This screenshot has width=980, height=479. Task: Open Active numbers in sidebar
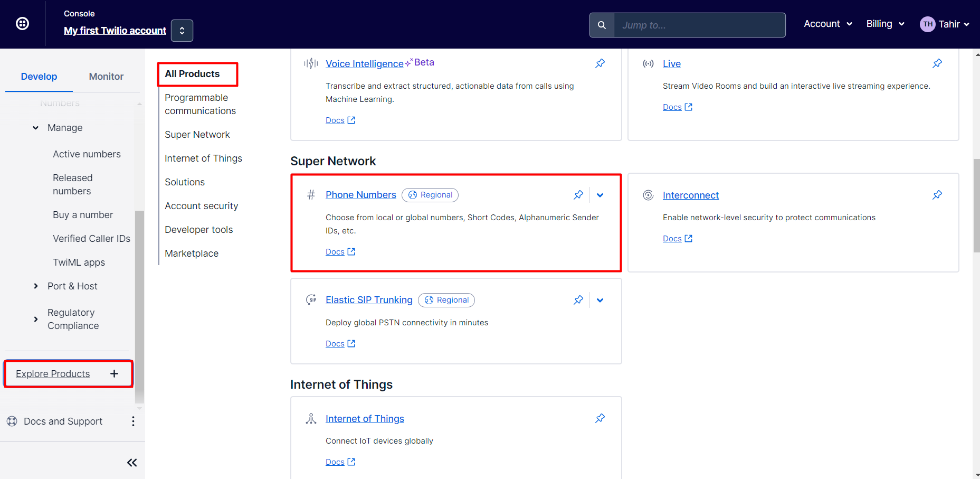pyautogui.click(x=87, y=154)
